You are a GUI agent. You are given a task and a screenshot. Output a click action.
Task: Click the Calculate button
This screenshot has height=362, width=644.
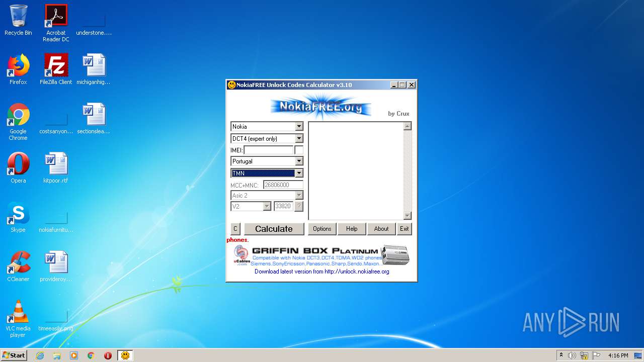(274, 229)
